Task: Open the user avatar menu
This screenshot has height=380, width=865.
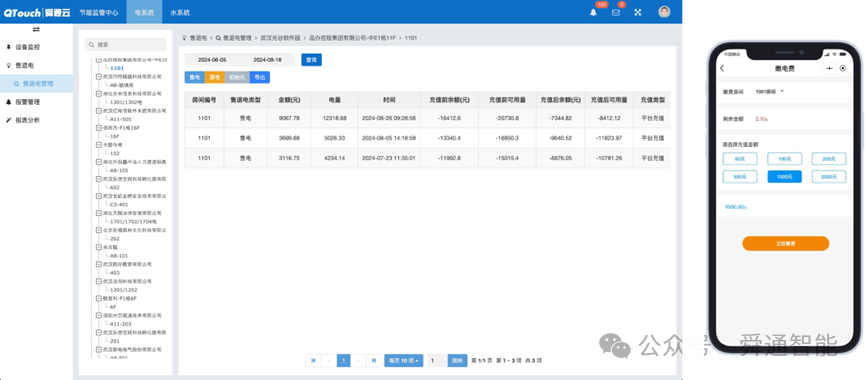Action: 664,12
